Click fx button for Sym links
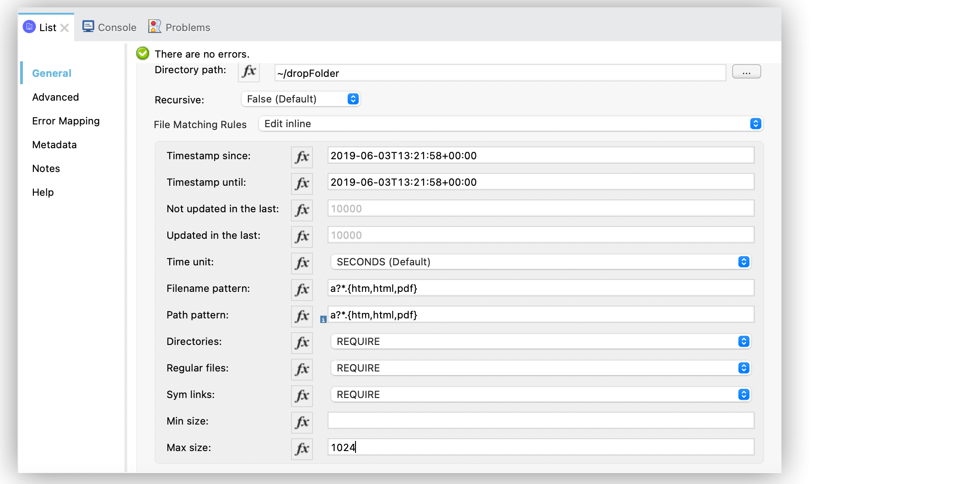The width and height of the screenshot is (980, 484). (302, 396)
